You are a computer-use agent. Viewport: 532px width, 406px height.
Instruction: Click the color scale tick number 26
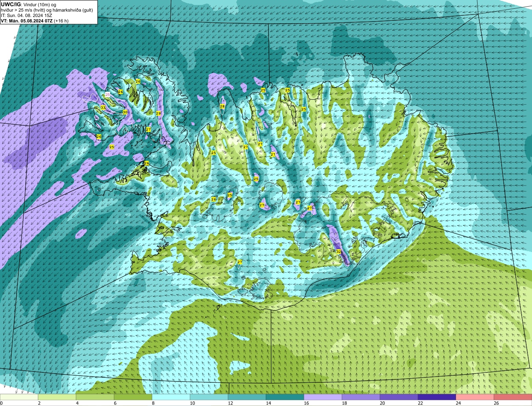(495, 403)
